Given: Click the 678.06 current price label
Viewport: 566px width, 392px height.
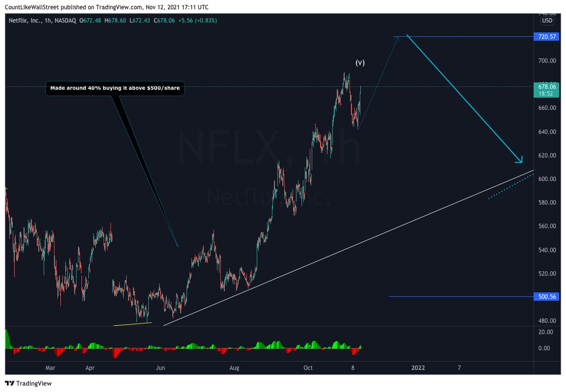Looking at the screenshot, I should click(x=546, y=86).
